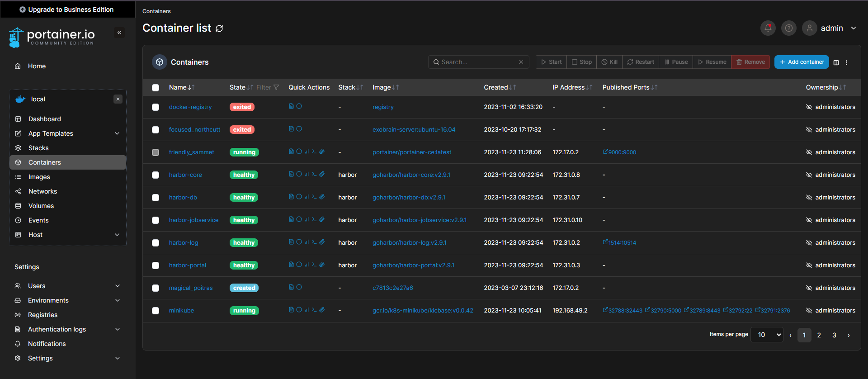Click Upgrade to Business Edition banner
Viewport: 868px width, 379px height.
pos(67,9)
